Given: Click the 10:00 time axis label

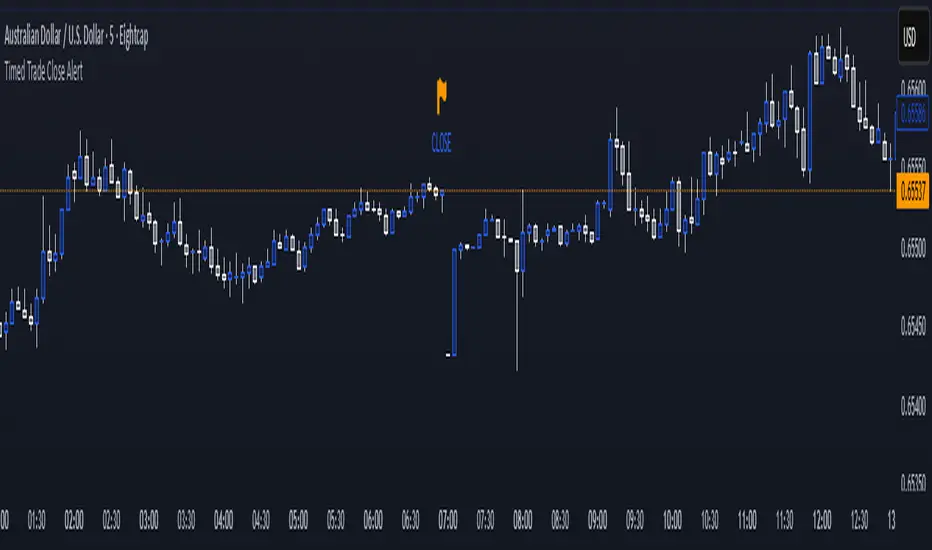Looking at the screenshot, I should pyautogui.click(x=672, y=520).
